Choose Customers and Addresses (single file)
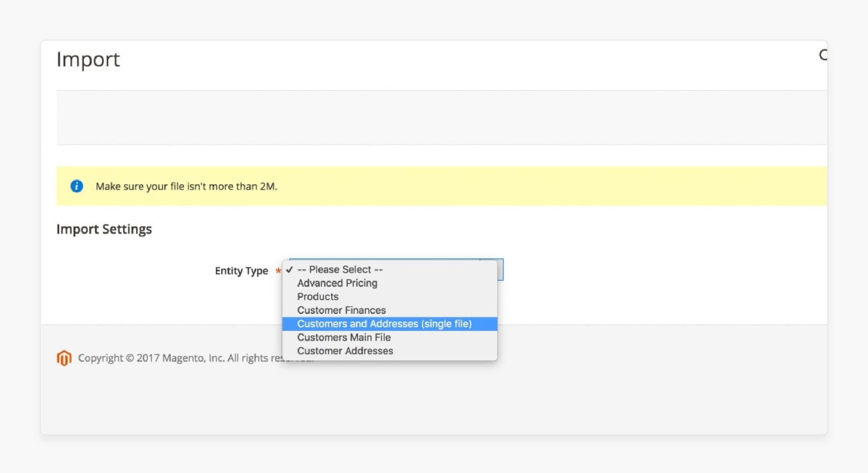This screenshot has width=868, height=473. tap(389, 324)
